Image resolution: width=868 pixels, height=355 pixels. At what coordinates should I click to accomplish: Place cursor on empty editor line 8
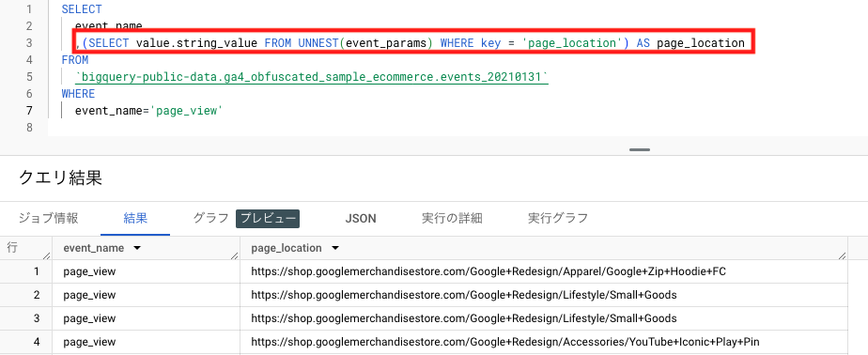point(442,127)
